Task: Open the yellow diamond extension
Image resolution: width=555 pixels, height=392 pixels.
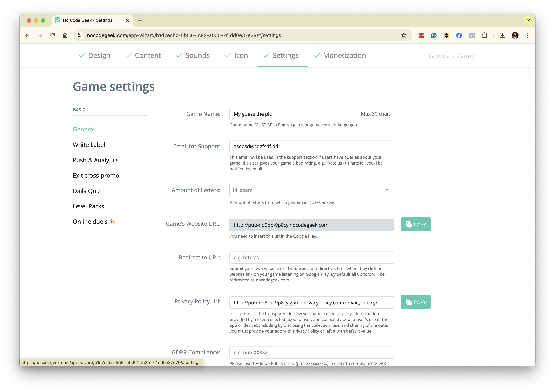Action: 447,35
